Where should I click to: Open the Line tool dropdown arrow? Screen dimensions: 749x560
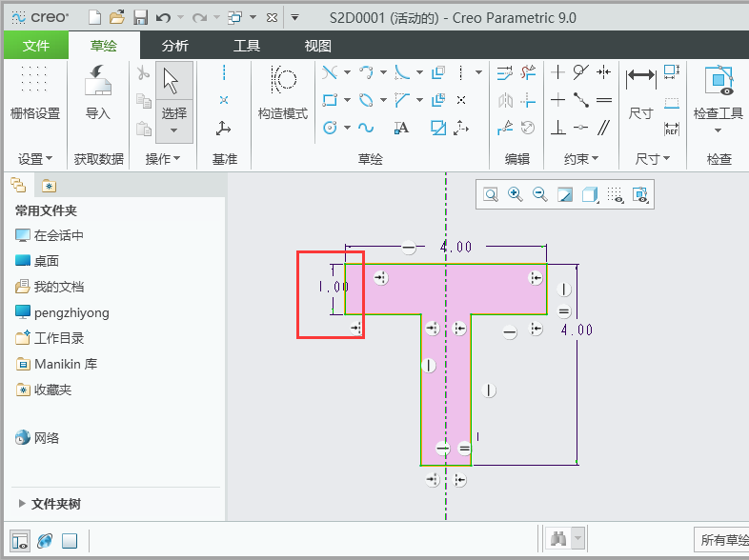[347, 72]
